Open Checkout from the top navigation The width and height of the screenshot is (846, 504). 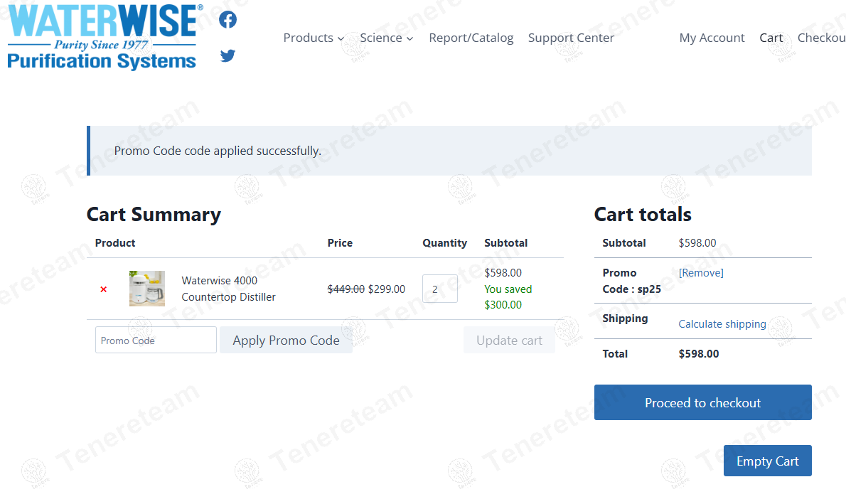pos(821,38)
